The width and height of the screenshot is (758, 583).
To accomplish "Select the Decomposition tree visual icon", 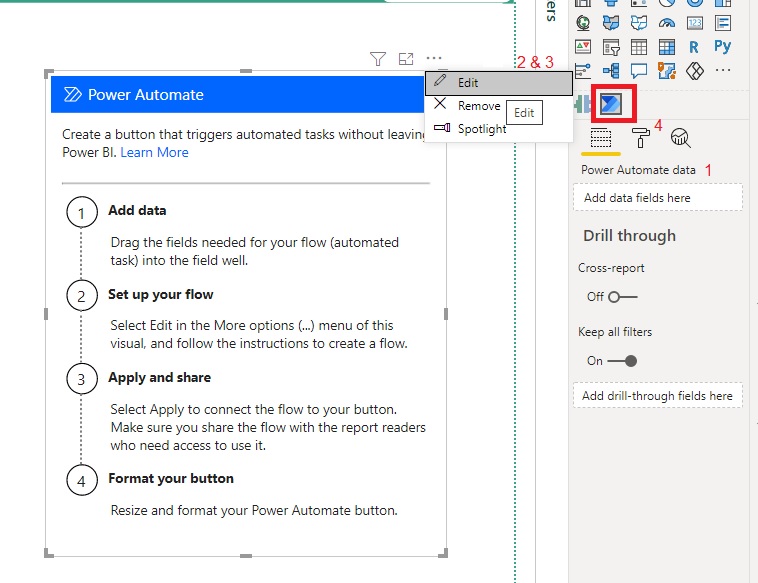I will [611, 71].
